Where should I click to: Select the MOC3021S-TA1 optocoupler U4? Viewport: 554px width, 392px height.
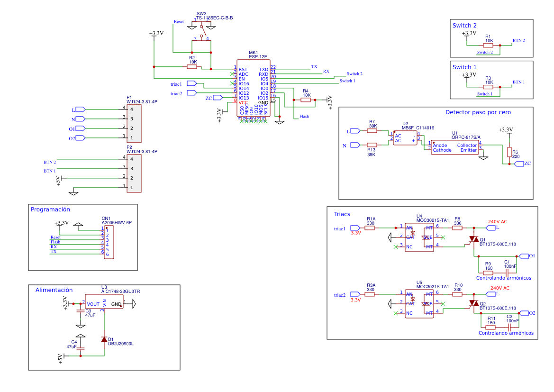pos(419,237)
